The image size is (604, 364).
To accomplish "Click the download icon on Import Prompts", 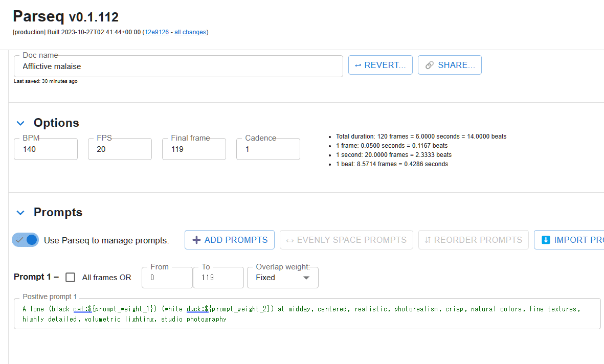I will [546, 240].
